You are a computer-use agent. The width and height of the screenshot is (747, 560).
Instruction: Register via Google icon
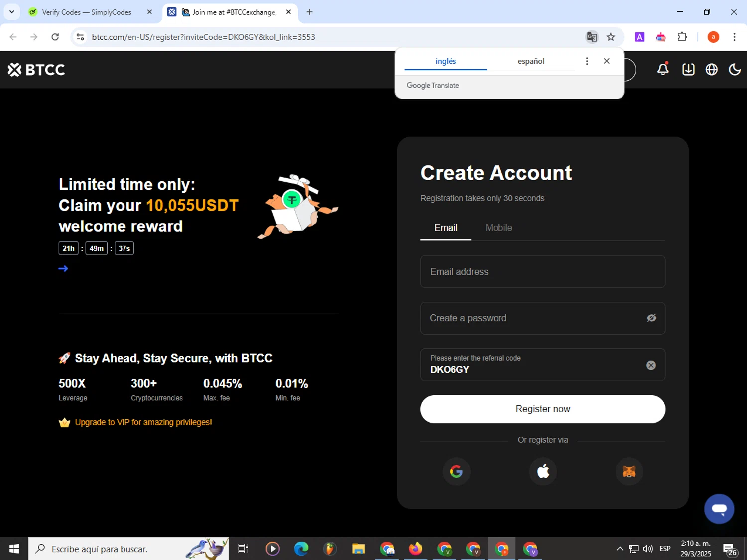tap(456, 471)
